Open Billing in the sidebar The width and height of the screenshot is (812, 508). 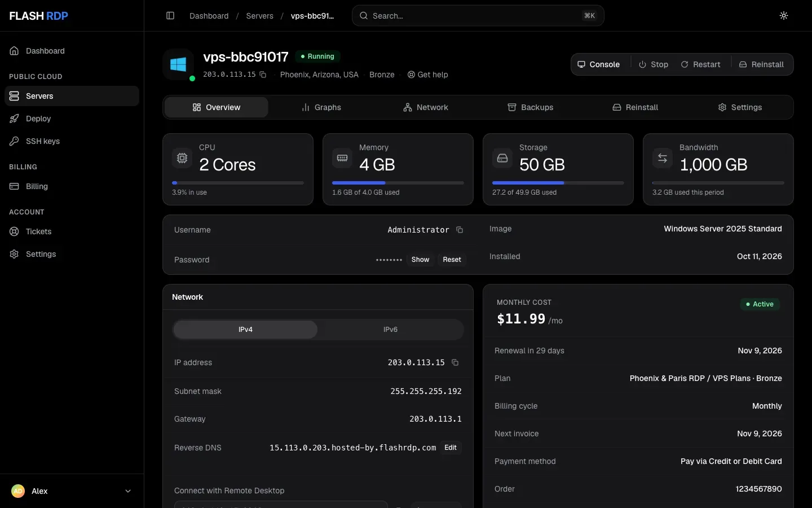(x=72, y=186)
